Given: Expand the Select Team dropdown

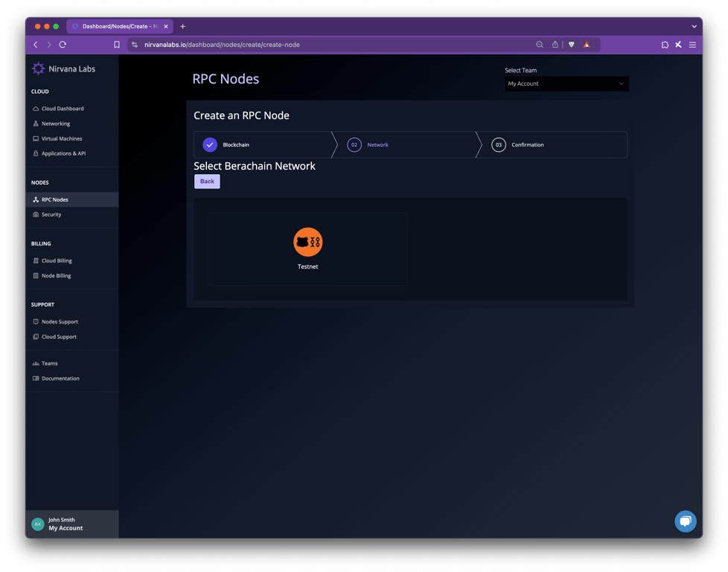Looking at the screenshot, I should (566, 83).
